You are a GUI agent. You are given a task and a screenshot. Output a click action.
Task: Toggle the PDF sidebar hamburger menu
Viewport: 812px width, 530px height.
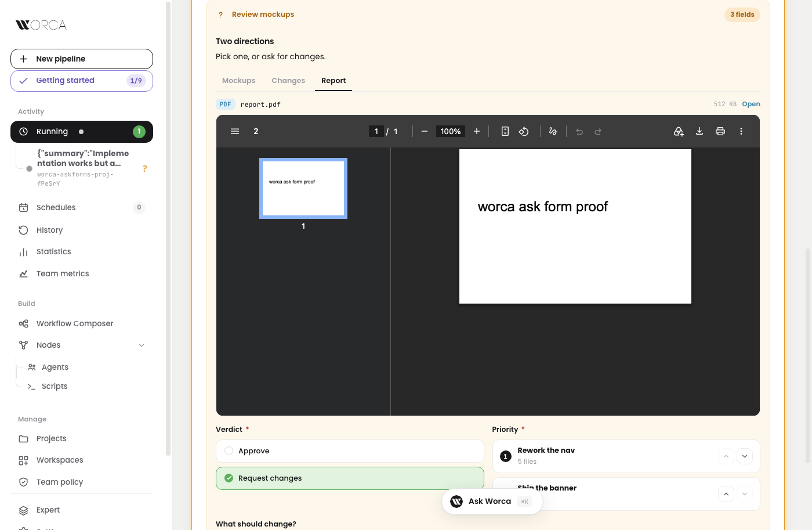point(235,131)
